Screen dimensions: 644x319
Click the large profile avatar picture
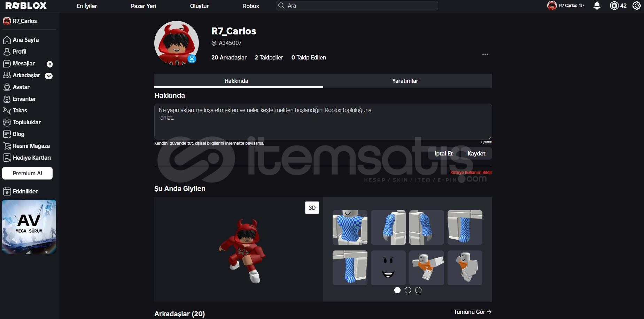point(177,43)
